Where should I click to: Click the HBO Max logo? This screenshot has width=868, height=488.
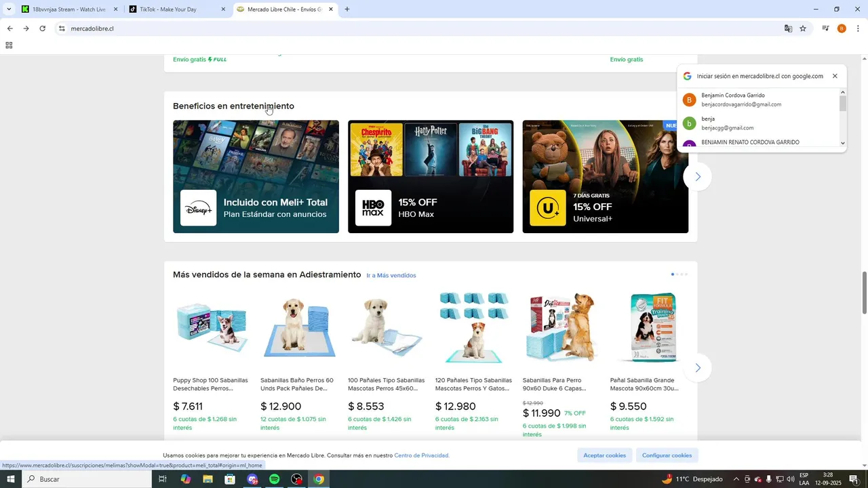click(x=373, y=208)
